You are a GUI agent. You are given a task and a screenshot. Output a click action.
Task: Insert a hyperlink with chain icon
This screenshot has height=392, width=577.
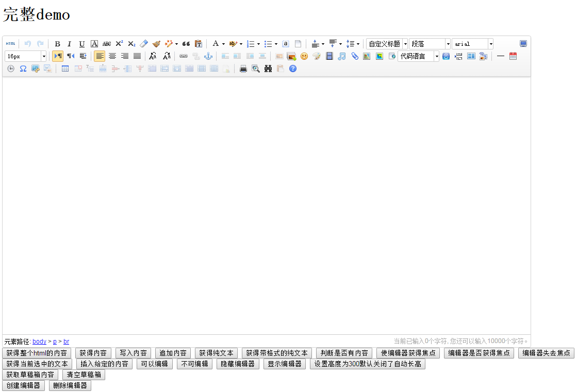[183, 56]
